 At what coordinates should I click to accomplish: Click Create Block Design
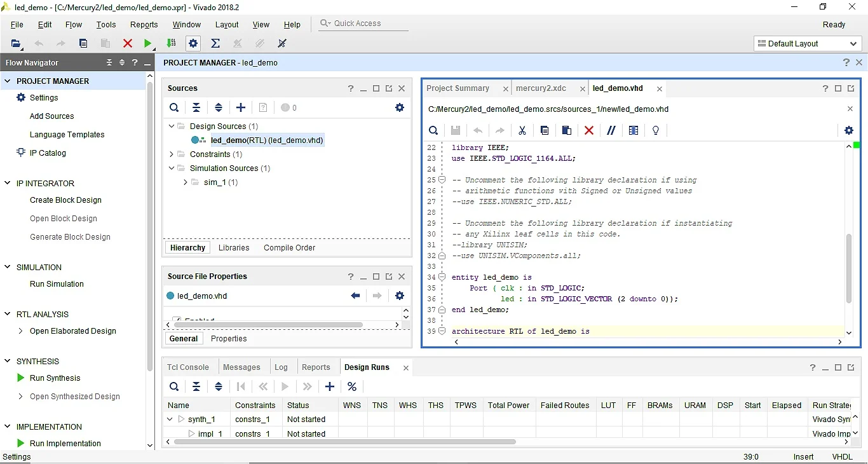65,200
